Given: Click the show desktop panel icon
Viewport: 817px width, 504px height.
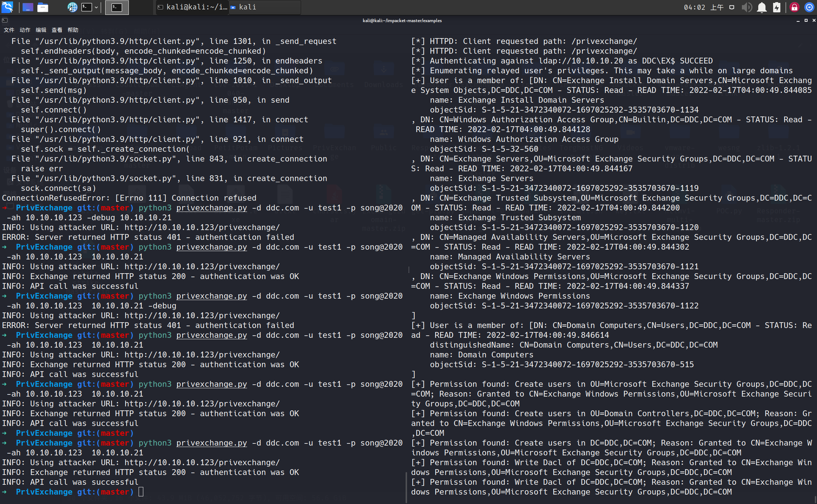Looking at the screenshot, I should coord(28,7).
